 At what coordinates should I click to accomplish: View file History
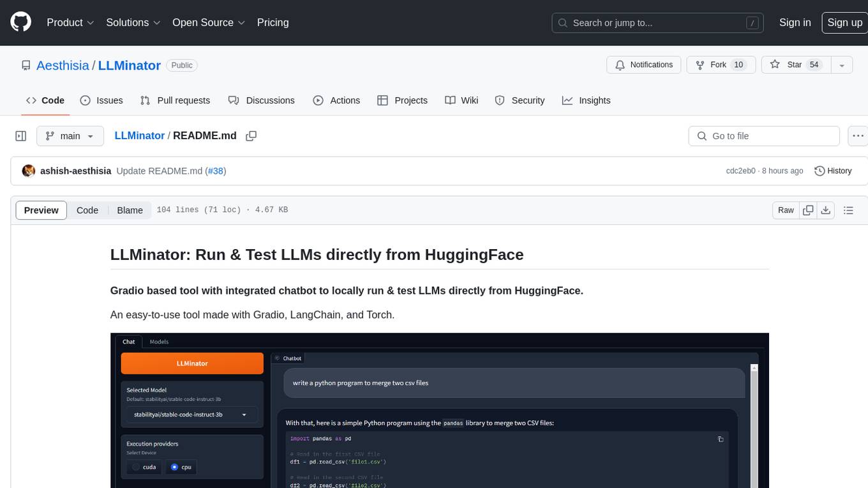pos(833,171)
